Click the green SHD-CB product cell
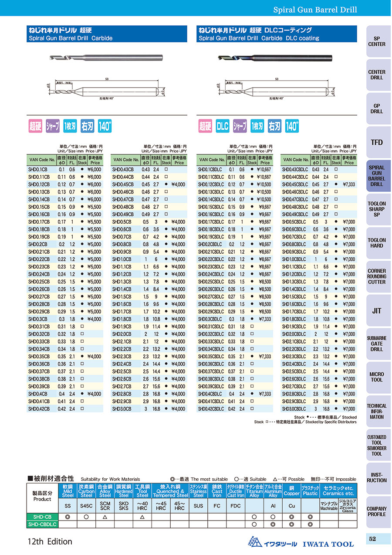392x555 pixels. point(42,517)
